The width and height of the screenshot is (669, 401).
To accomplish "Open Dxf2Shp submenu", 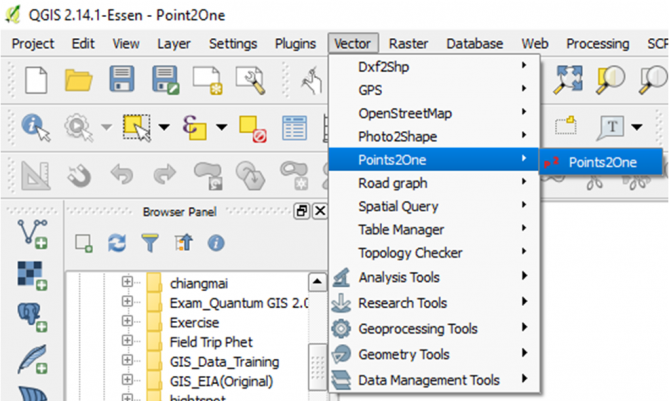I will point(434,67).
